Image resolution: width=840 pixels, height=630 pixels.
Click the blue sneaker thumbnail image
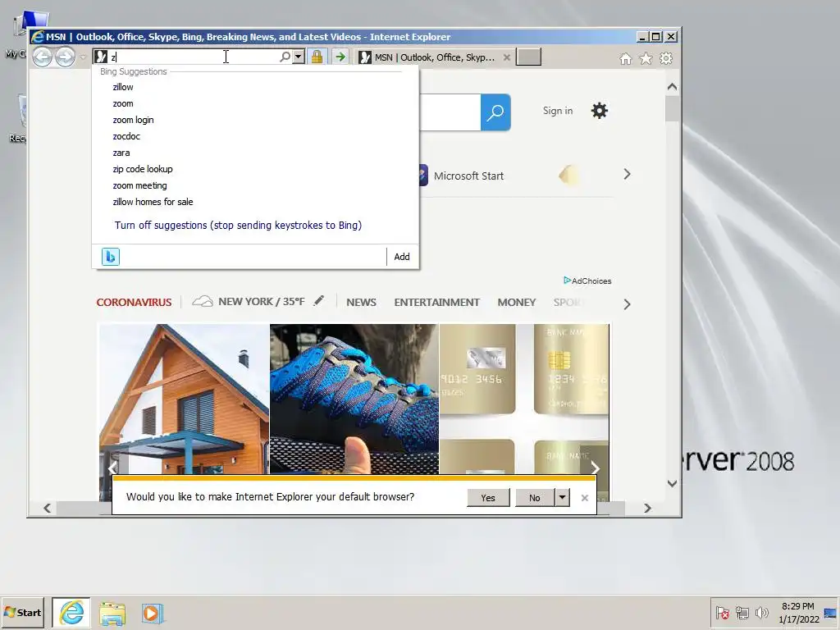(354, 399)
